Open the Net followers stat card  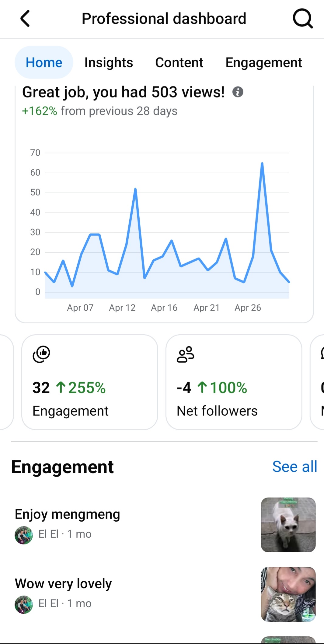point(234,382)
